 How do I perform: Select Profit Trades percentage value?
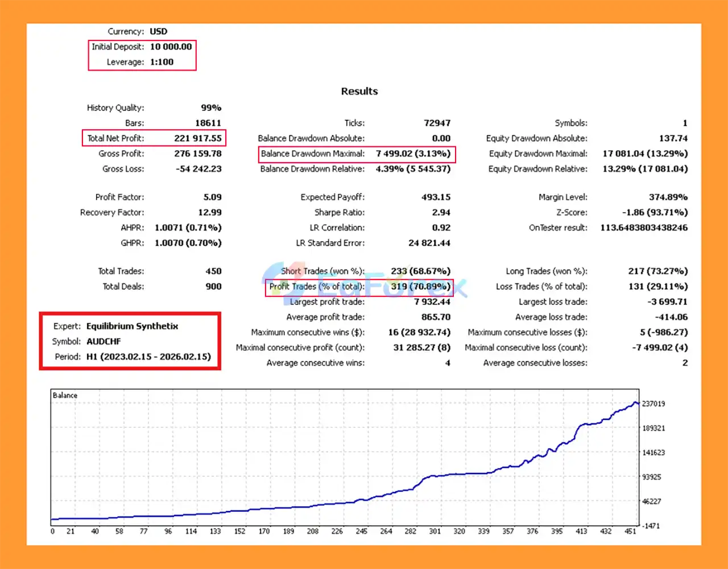click(420, 287)
